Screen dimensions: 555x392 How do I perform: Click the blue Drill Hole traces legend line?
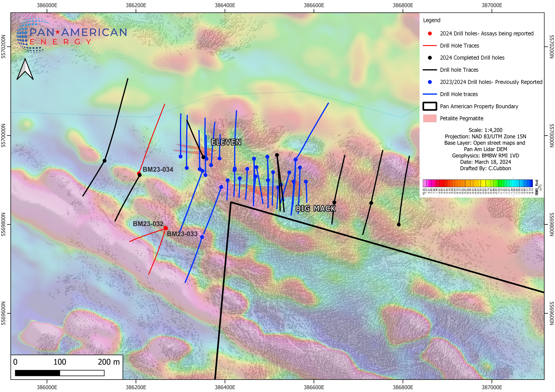click(430, 94)
